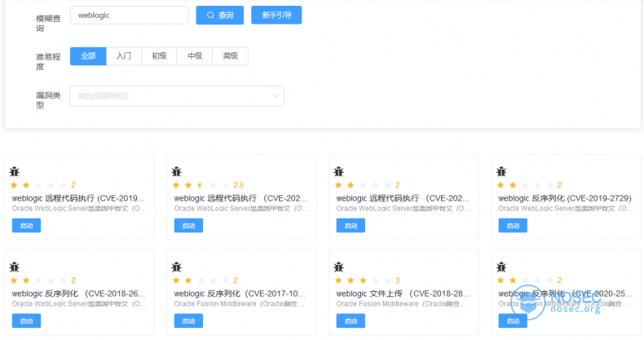Click star rating on CVE-2019-2729 card
Image resolution: width=644 pixels, height=340 pixels.
click(x=525, y=185)
